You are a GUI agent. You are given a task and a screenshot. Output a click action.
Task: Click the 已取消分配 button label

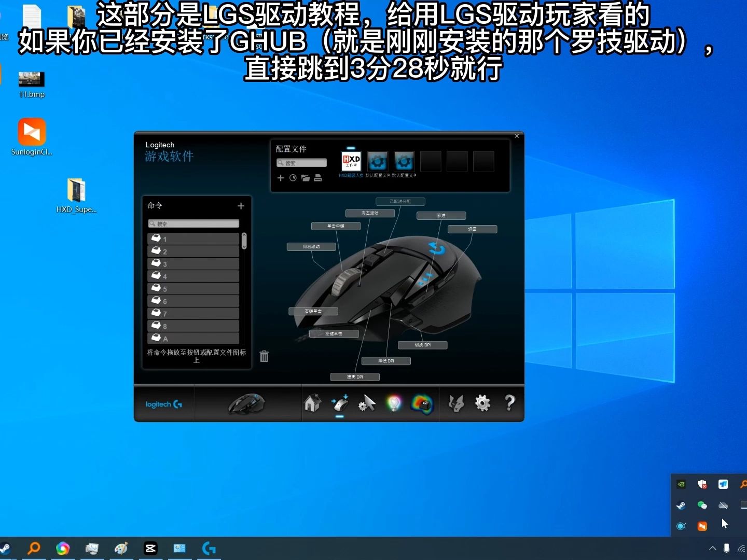[x=400, y=201]
